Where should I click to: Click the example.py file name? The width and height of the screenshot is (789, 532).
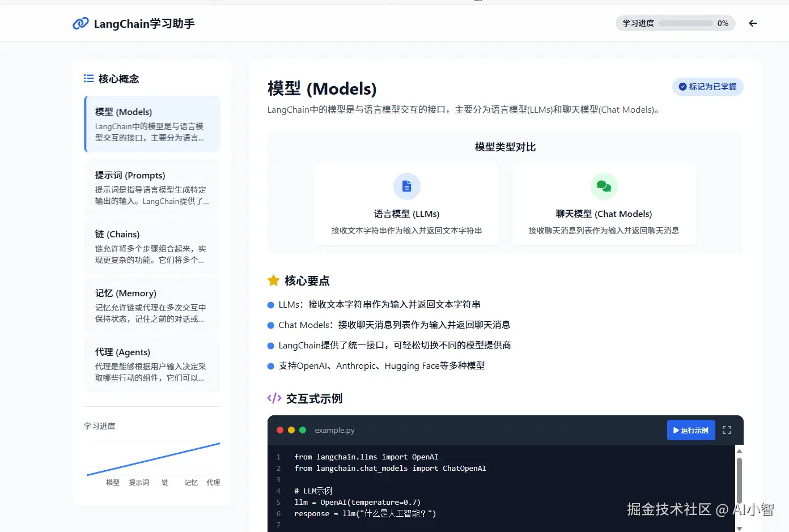(x=334, y=431)
